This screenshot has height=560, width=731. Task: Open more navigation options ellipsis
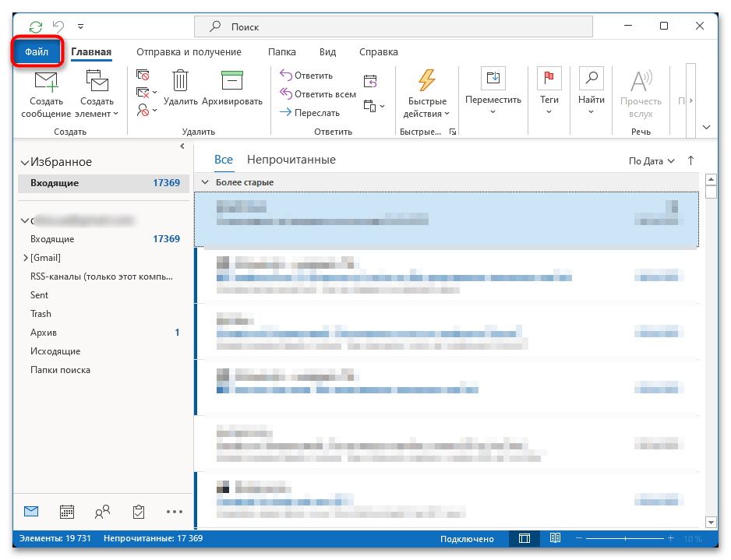[x=175, y=512]
